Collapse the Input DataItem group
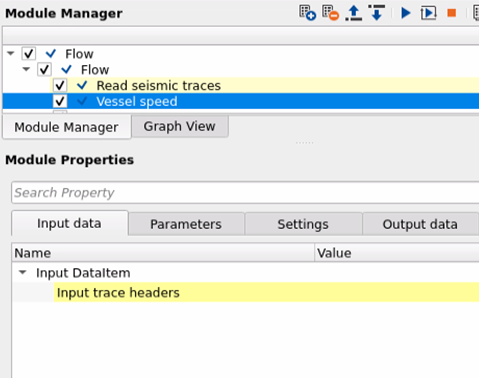 click(23, 272)
